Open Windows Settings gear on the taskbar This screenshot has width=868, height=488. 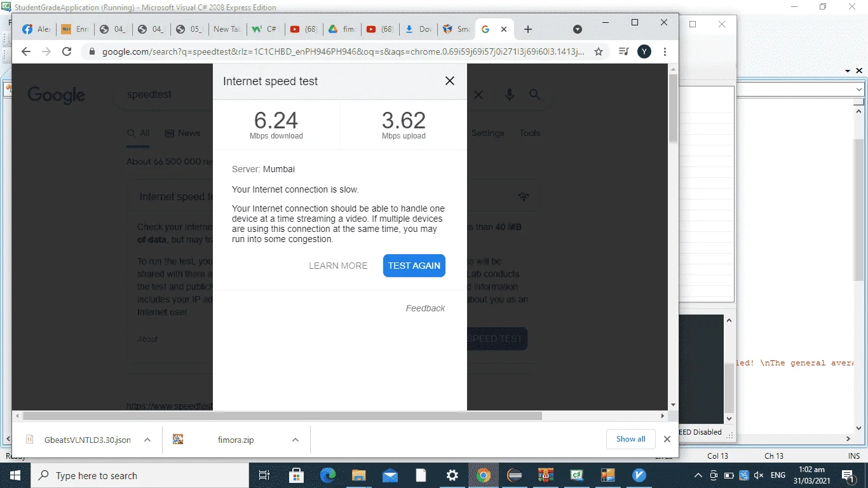[x=452, y=475]
